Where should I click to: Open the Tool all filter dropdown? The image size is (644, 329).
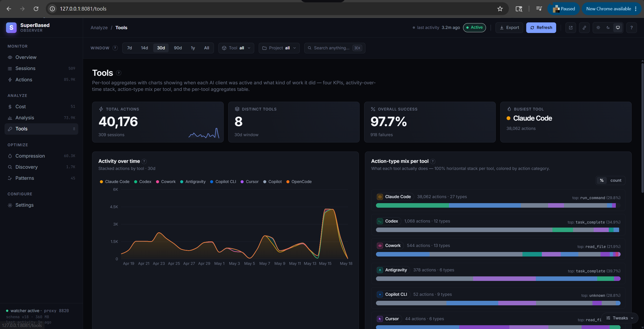236,48
